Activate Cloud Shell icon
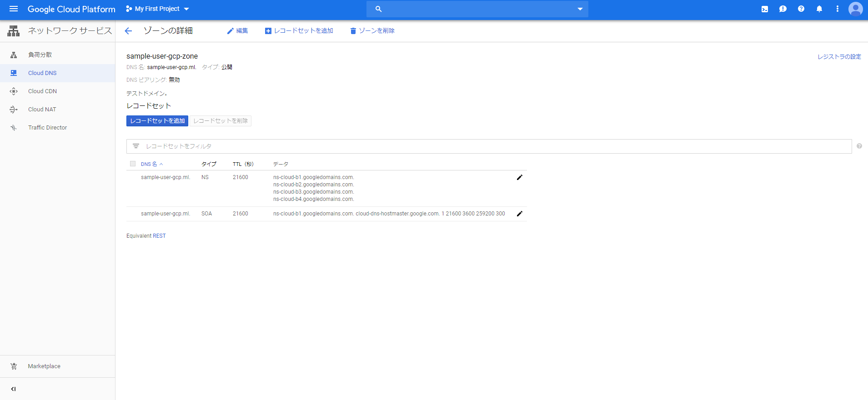The height and width of the screenshot is (400, 868). pyautogui.click(x=765, y=9)
